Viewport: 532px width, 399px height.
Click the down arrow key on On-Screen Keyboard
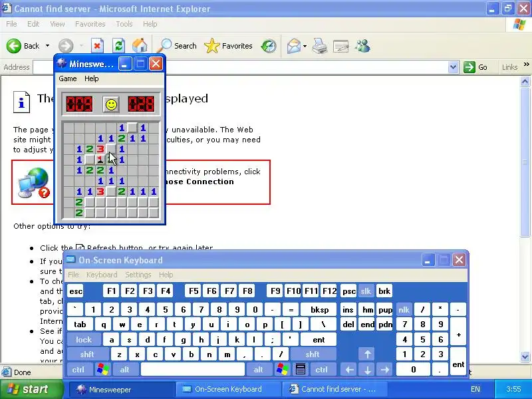368,370
